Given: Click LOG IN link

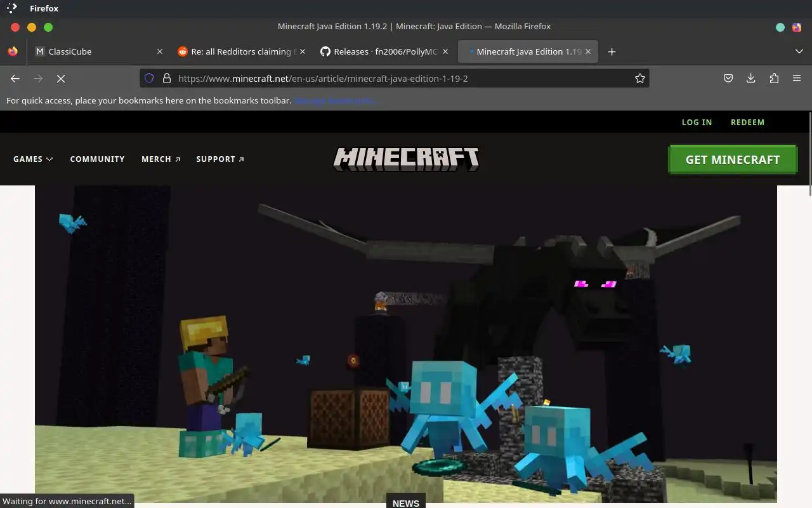Looking at the screenshot, I should [x=697, y=122].
